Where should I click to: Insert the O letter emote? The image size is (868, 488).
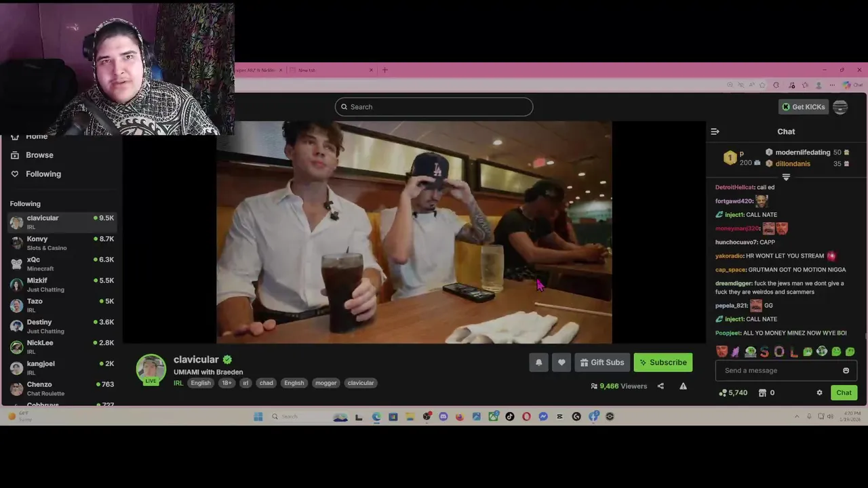[779, 352]
